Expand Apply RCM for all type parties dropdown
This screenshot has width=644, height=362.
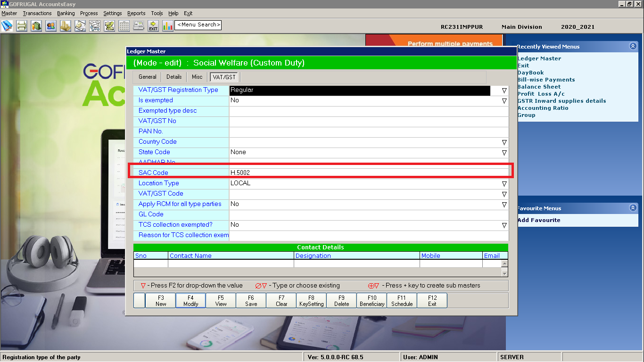click(504, 204)
